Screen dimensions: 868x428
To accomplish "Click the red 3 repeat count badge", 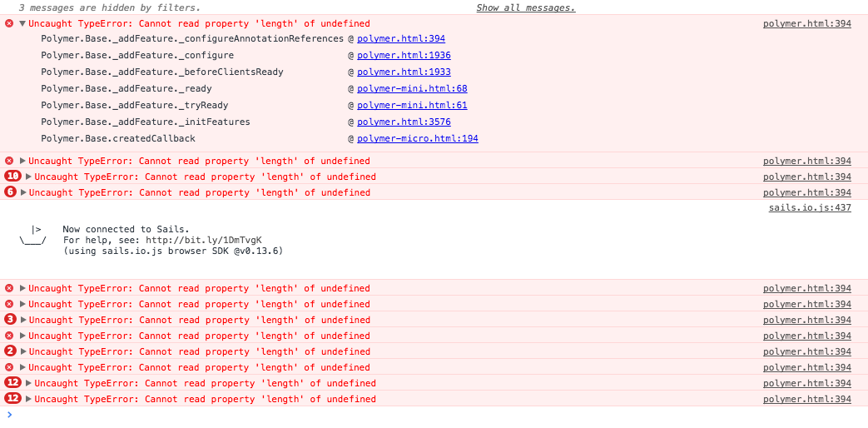I will coord(10,320).
